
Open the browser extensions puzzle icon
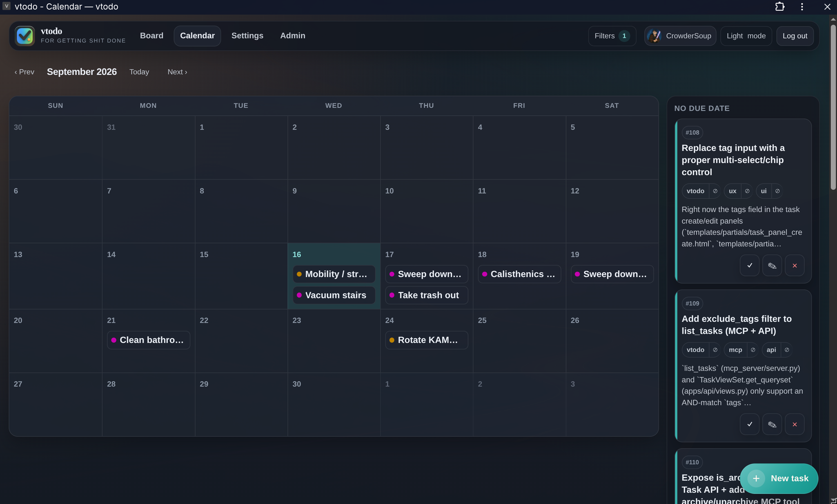tap(780, 6)
